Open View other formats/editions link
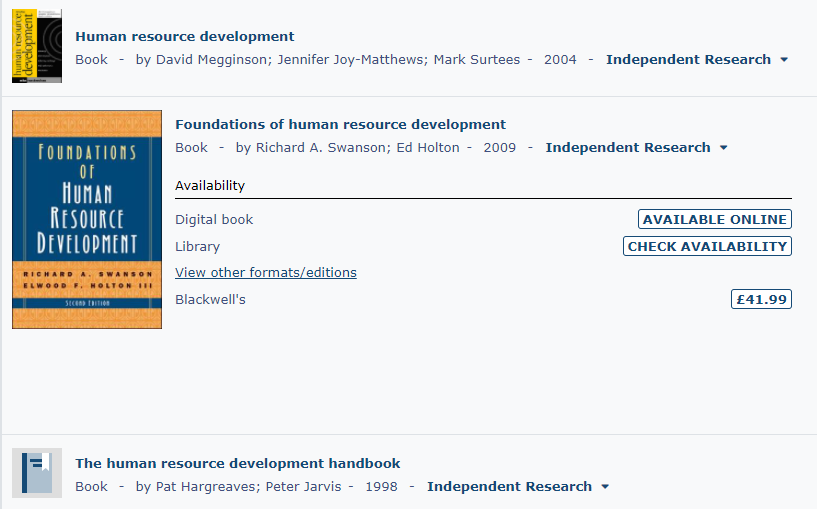 pyautogui.click(x=265, y=273)
